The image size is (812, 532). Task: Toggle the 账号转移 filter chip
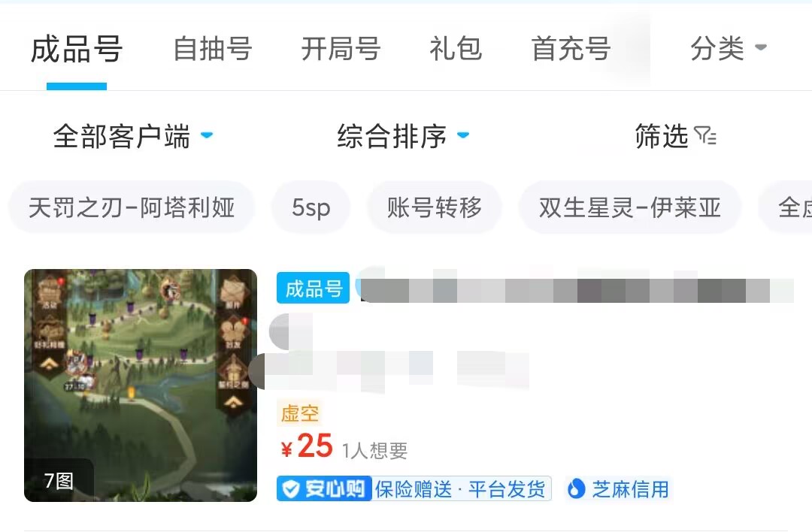coord(435,207)
